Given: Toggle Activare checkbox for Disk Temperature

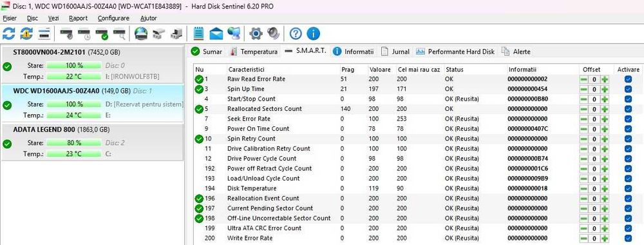Looking at the screenshot, I should 628,188.
